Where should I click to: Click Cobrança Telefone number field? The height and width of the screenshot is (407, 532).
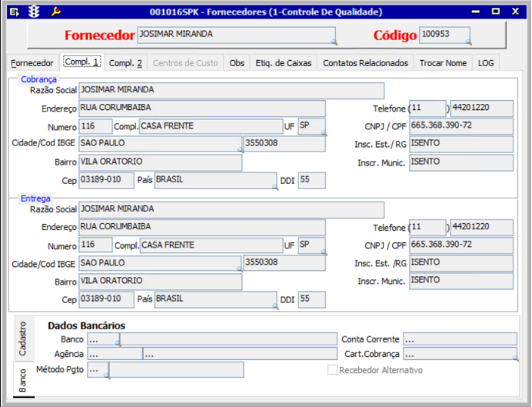pyautogui.click(x=481, y=108)
